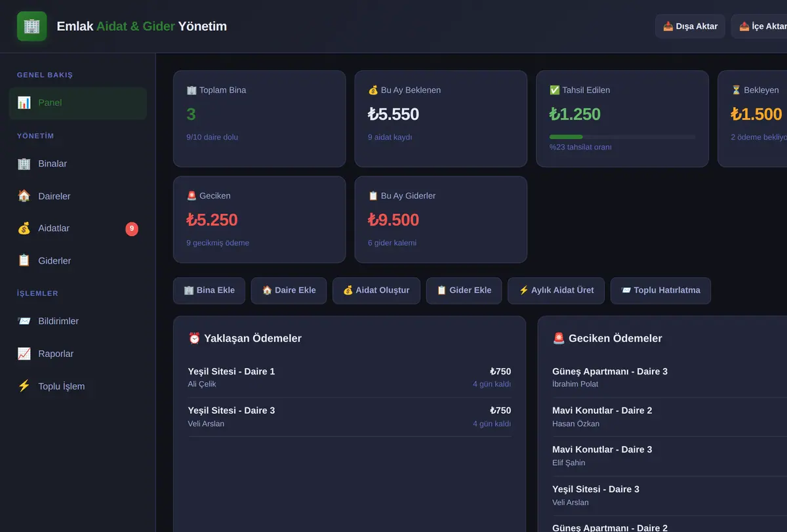Navigate to Raporlar section
Viewport: 787px width, 532px height.
point(78,354)
